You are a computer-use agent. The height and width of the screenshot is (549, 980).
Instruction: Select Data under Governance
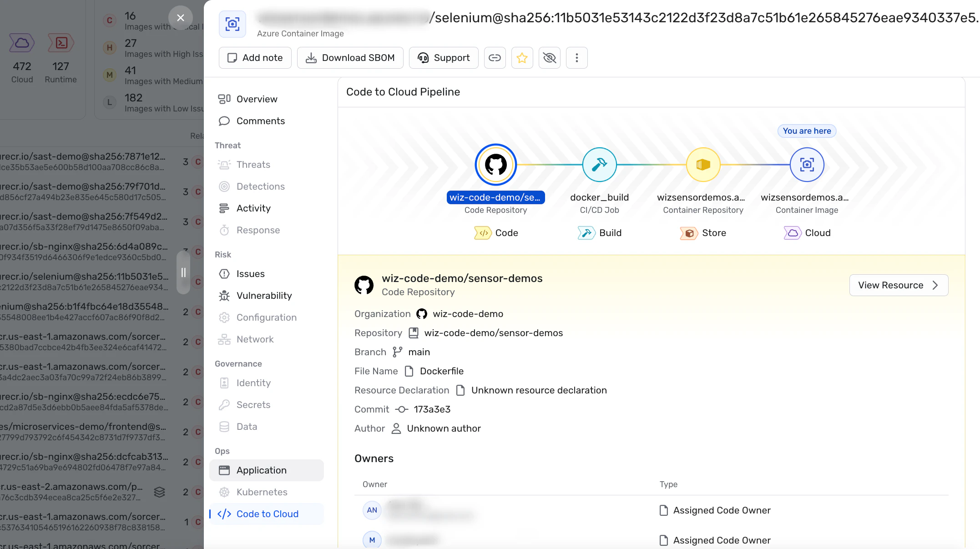tap(267, 427)
